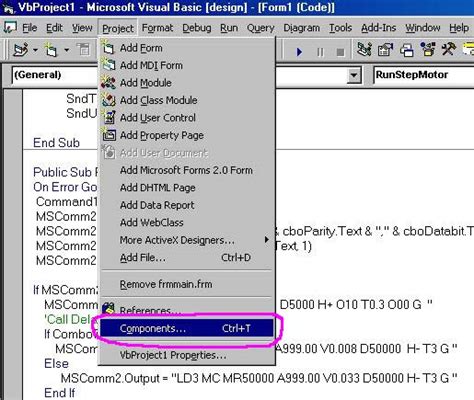This screenshot has width=474, height=400.
Task: Open the Query menu
Action: 260,28
